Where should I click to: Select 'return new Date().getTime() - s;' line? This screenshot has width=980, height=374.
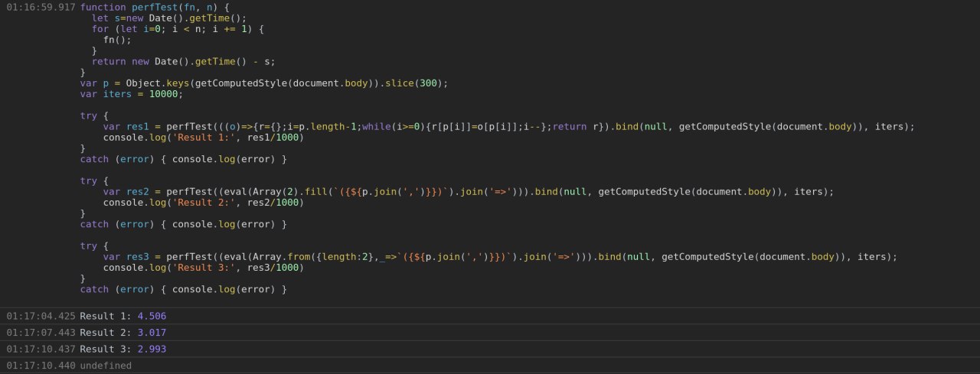pos(184,62)
